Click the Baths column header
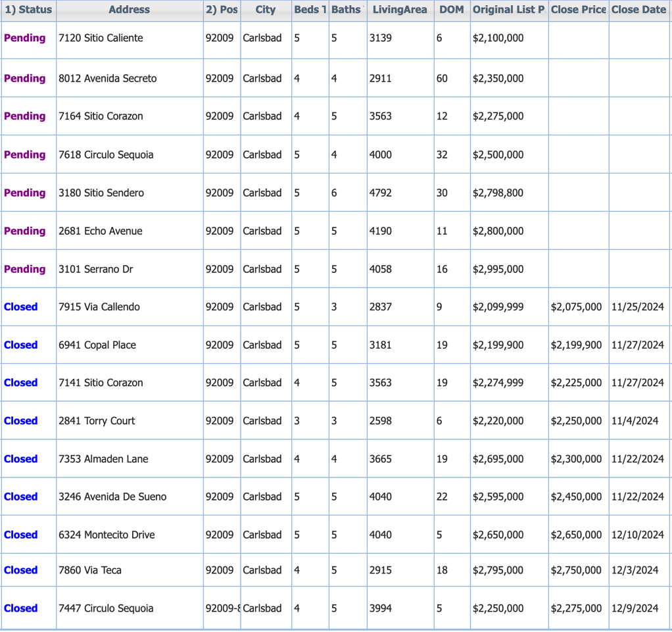Image resolution: width=672 pixels, height=632 pixels. (x=348, y=10)
